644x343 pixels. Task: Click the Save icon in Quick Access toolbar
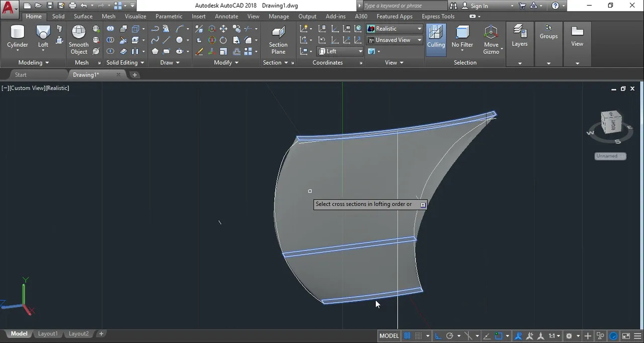point(50,6)
